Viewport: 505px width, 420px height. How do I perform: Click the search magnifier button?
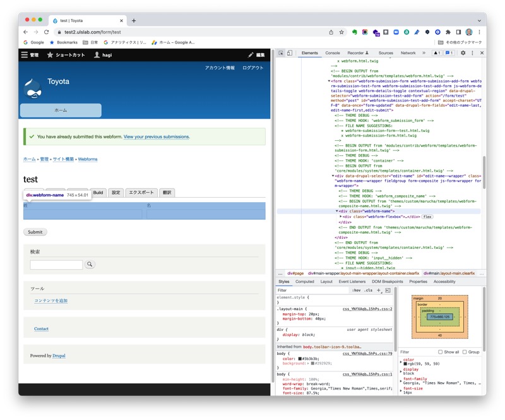pyautogui.click(x=90, y=264)
